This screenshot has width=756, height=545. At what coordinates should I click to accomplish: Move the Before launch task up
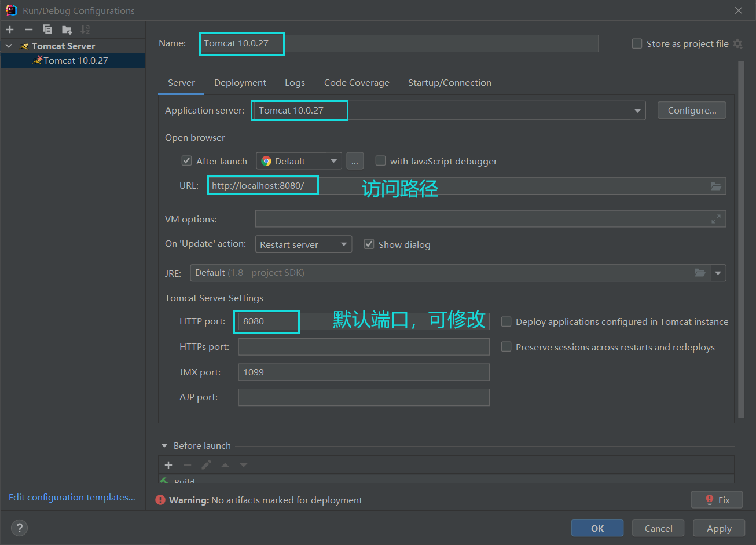(225, 465)
